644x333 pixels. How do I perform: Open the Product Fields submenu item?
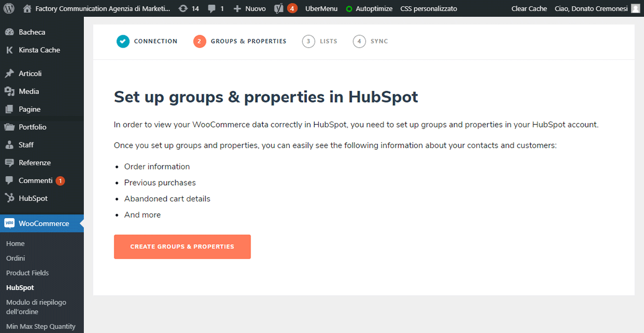coord(27,273)
